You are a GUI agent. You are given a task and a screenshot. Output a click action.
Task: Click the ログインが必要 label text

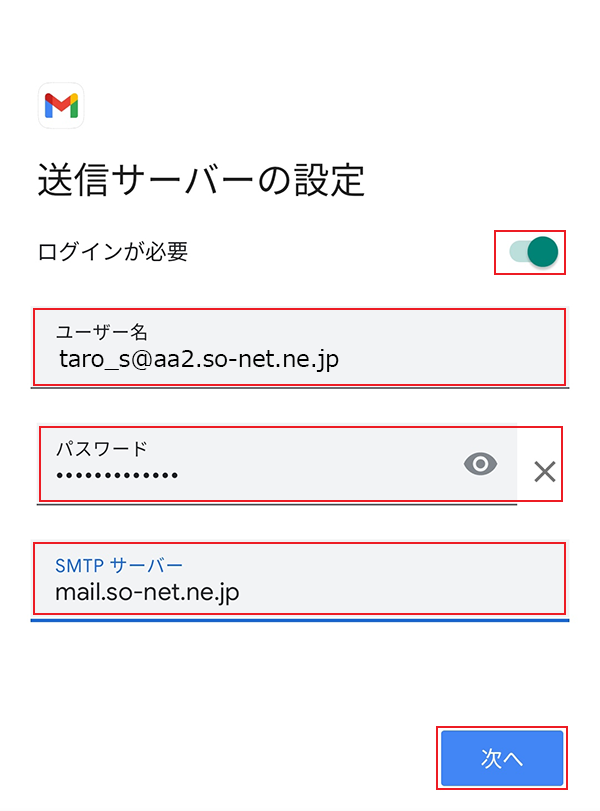(112, 252)
